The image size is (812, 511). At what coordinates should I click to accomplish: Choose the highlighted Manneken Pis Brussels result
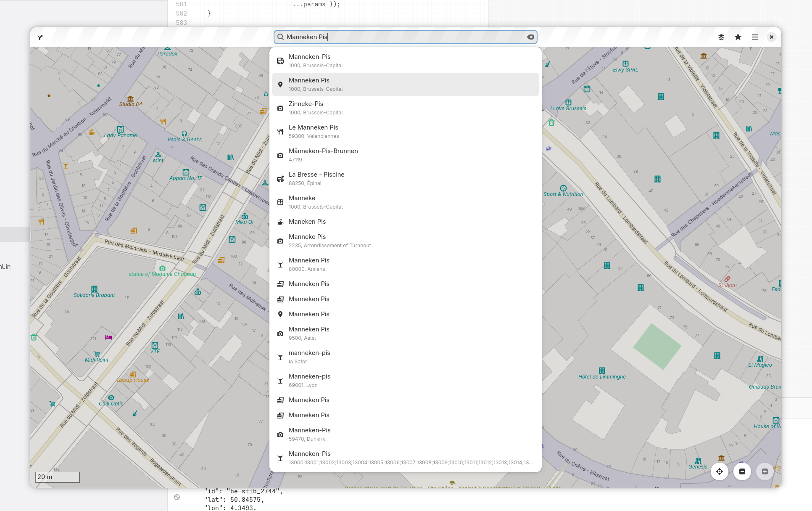[405, 85]
